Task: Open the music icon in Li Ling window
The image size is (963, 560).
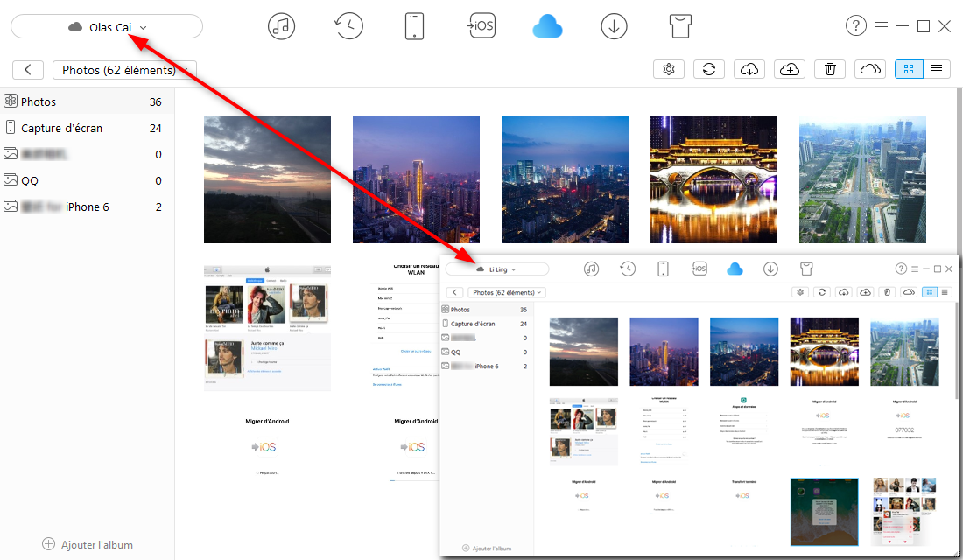Action: 591,269
